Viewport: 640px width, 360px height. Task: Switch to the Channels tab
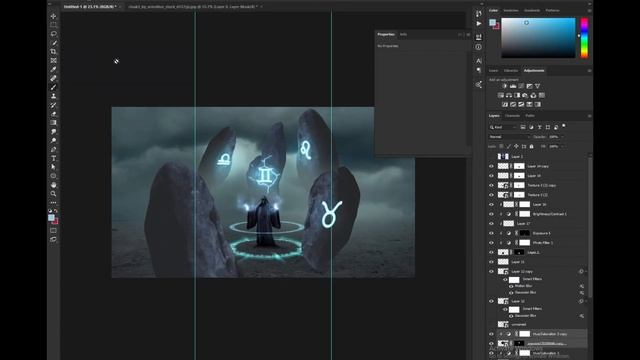point(512,116)
